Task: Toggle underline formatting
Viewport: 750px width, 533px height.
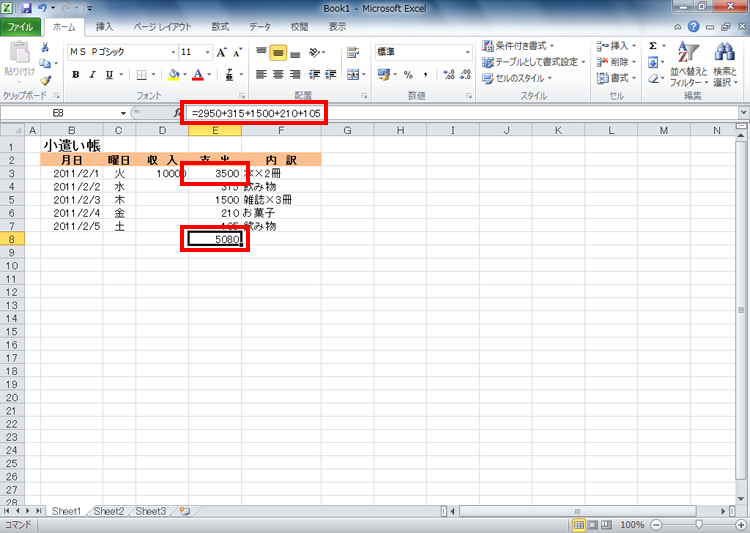Action: pyautogui.click(x=109, y=75)
